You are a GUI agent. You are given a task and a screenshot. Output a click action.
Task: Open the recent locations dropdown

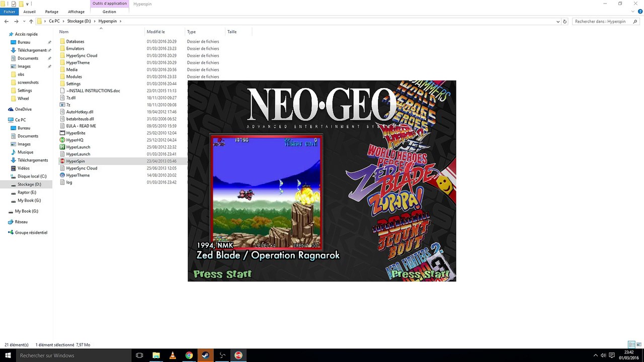point(24,22)
